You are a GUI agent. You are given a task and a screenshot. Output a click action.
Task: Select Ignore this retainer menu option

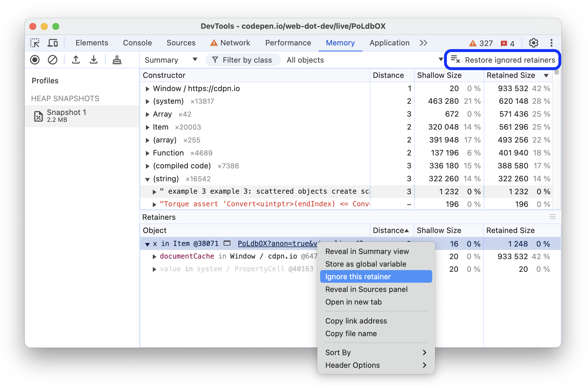(358, 276)
